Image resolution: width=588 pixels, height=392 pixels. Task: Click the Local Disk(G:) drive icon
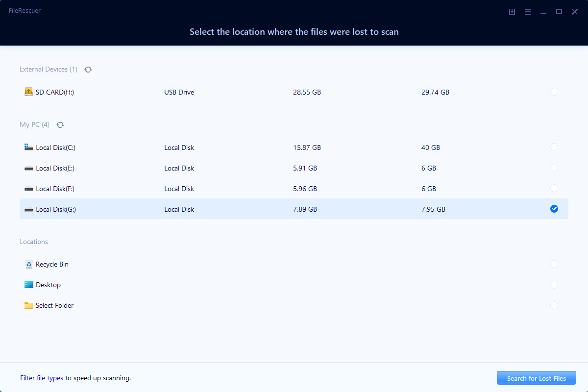click(29, 209)
